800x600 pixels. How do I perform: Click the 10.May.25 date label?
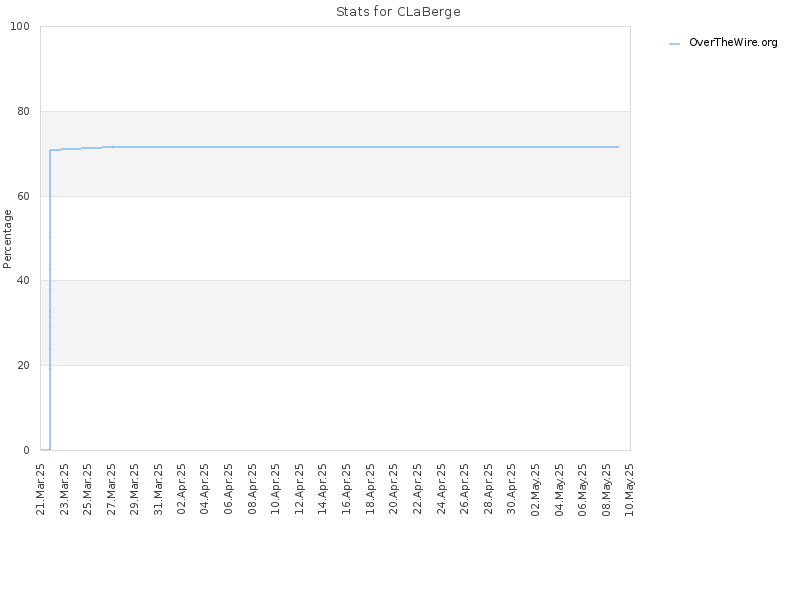(630, 489)
